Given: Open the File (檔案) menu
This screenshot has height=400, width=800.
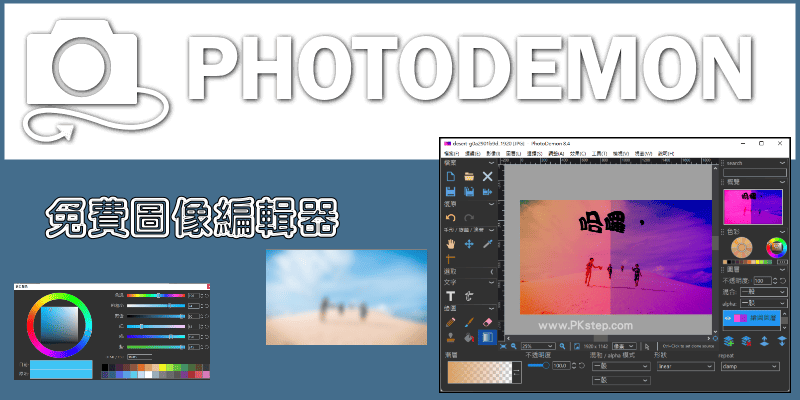Looking at the screenshot, I should pos(452,153).
